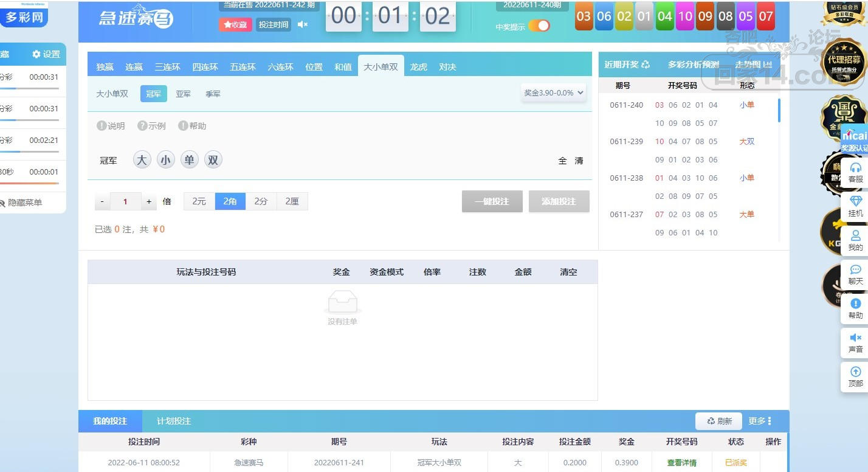This screenshot has height=472, width=868.
Task: Click the 金鼎 gold emblem badge
Action: (x=844, y=119)
